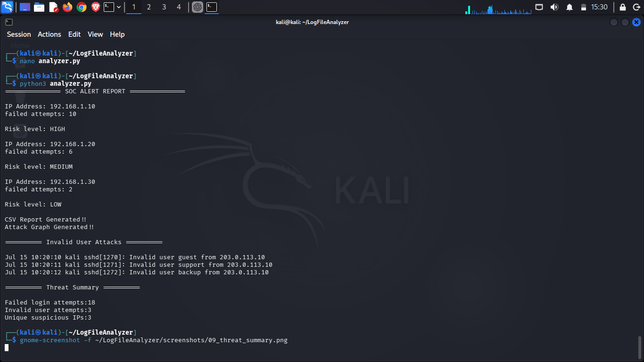The image size is (644, 362).
Task: Click 'IP Address: 192.168.1.10' line
Action: pyautogui.click(x=50, y=107)
